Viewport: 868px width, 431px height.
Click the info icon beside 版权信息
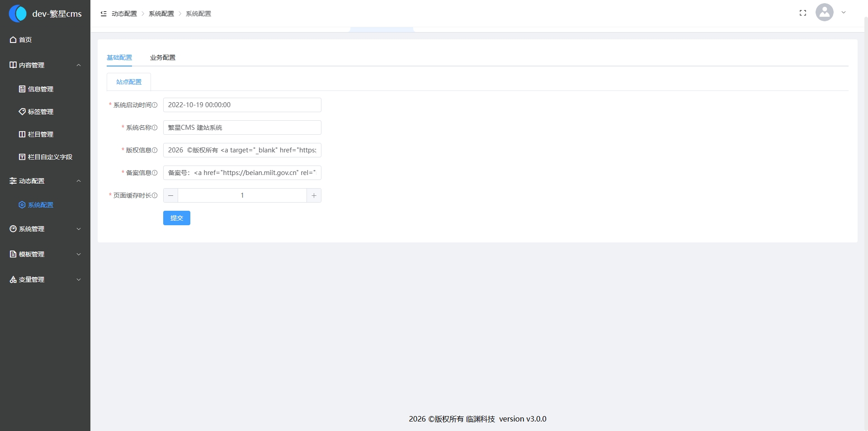(155, 150)
